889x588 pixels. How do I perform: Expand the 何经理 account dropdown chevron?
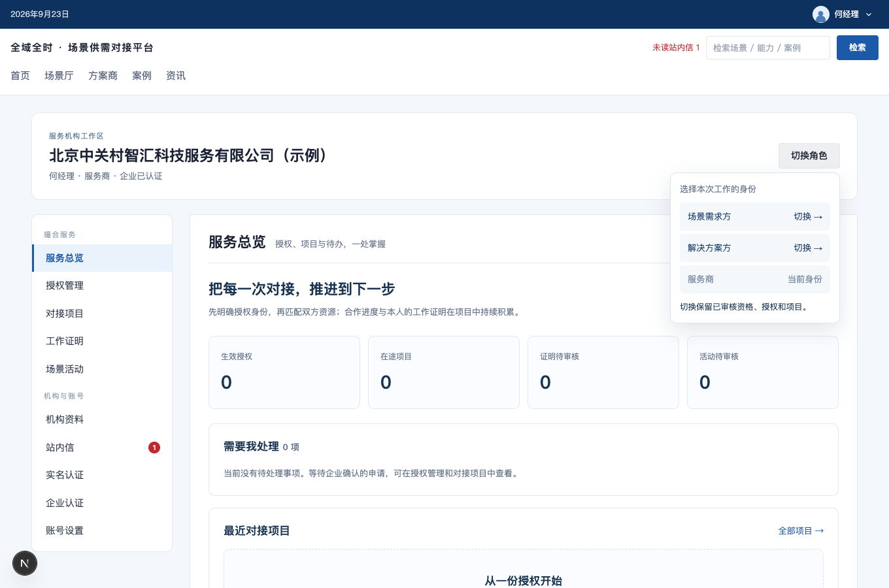(x=869, y=14)
